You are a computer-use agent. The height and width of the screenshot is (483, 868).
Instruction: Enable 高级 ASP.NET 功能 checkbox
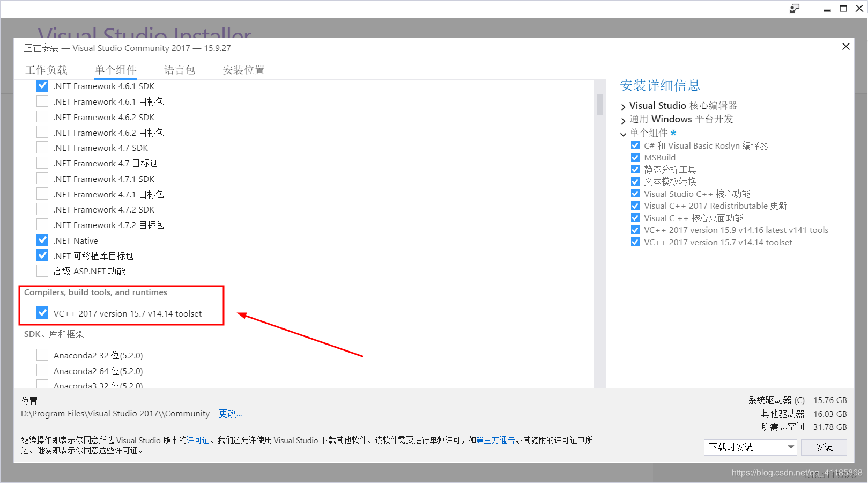42,271
